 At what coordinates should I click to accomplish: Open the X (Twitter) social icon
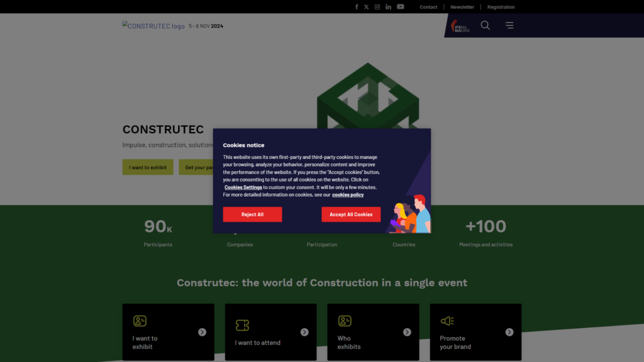(x=367, y=7)
